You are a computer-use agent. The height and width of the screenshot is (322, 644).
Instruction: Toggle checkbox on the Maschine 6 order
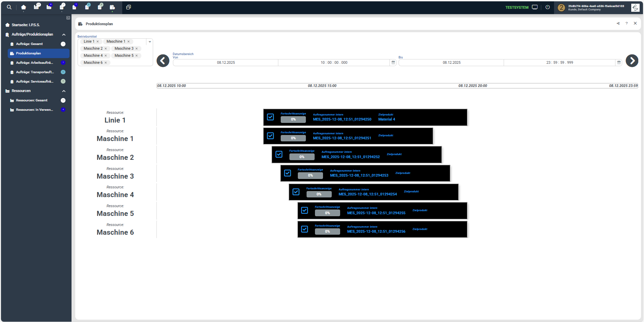click(305, 229)
